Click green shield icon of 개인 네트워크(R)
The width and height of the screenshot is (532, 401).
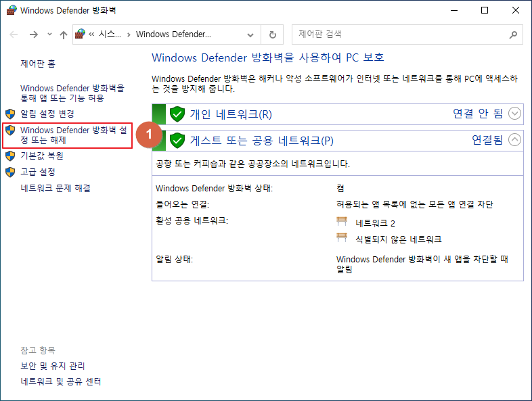[x=177, y=114]
